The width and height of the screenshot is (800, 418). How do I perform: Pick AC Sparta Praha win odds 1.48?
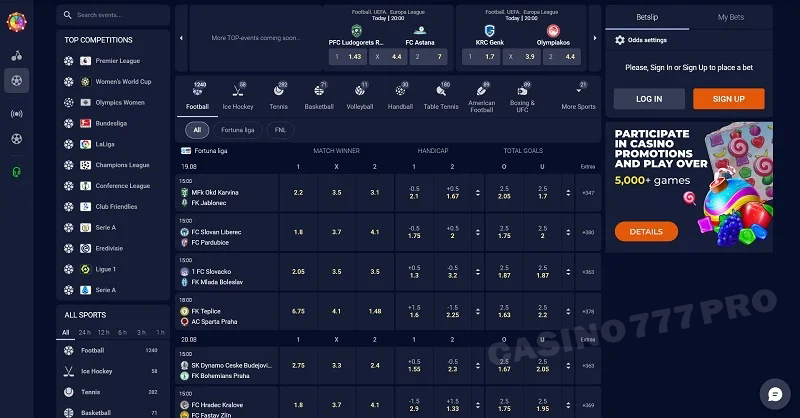click(x=375, y=311)
